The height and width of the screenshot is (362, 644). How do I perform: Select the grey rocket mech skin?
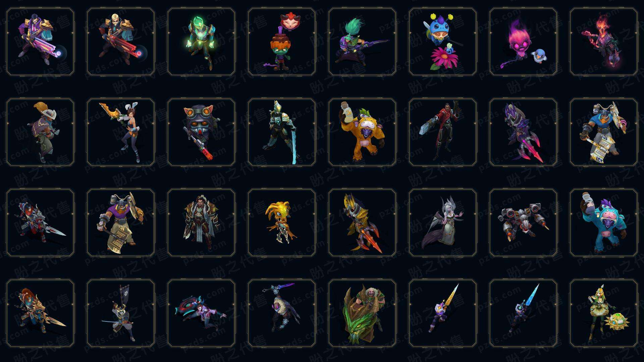point(523,223)
